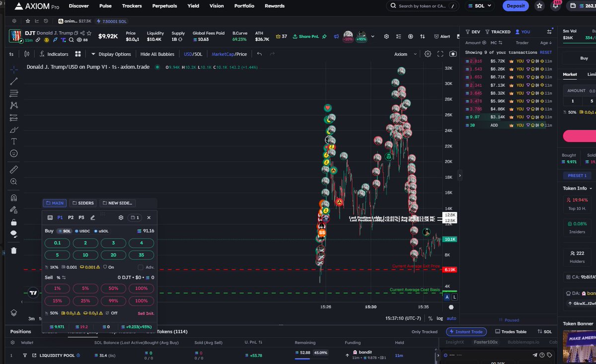Expand the Token Info section
The image size is (596, 364).
[x=578, y=188]
